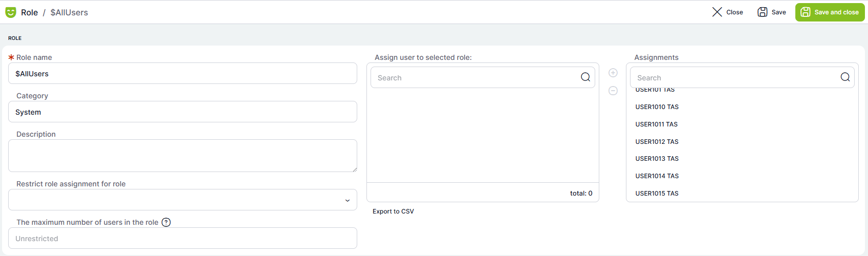Viewport: 868px width, 256px height.
Task: Click the plus circle add-assignment icon
Action: click(613, 73)
